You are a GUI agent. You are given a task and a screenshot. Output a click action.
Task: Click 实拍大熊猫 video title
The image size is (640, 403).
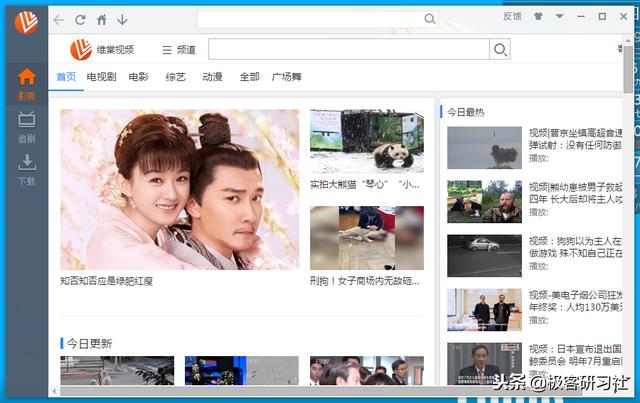point(365,185)
